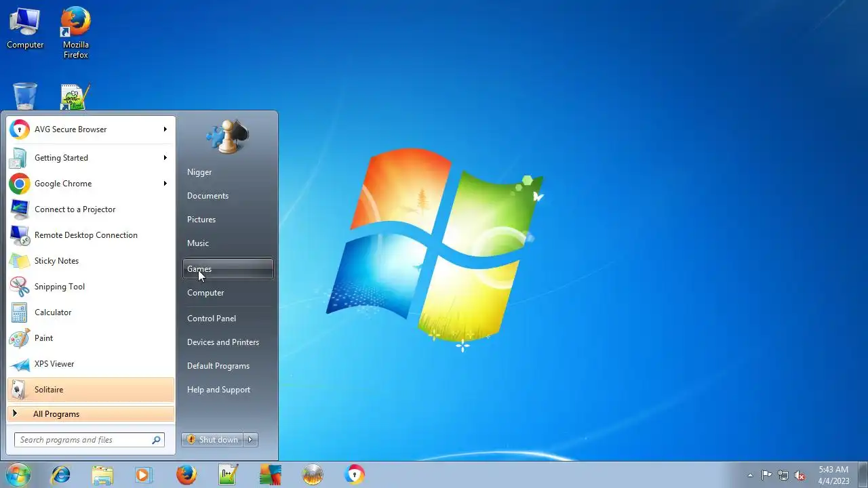This screenshot has width=868, height=488.
Task: Click the Start orb button
Action: 18,474
